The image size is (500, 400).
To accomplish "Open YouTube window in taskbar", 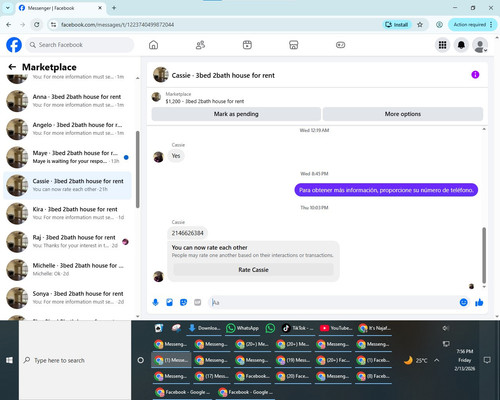I will tap(336, 328).
